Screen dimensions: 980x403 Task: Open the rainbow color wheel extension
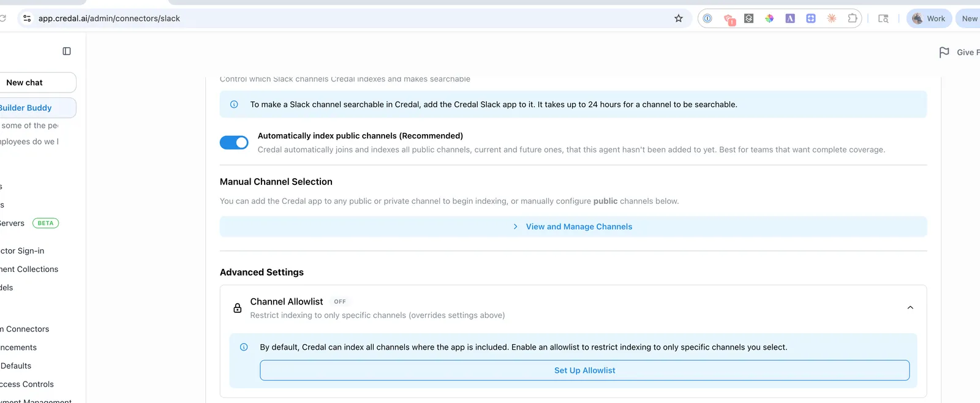coord(769,18)
